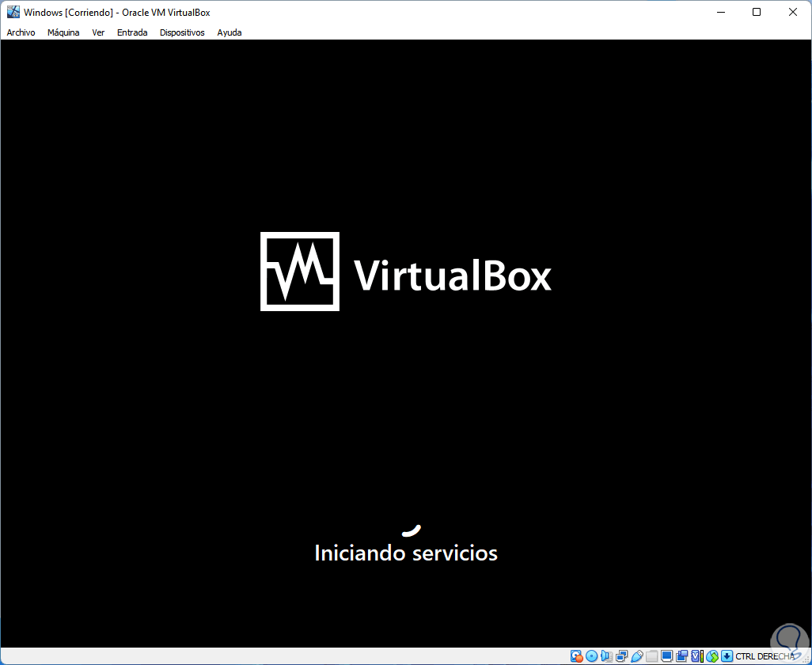Click the optical drive status icon
The width and height of the screenshot is (812, 665).
point(591,656)
